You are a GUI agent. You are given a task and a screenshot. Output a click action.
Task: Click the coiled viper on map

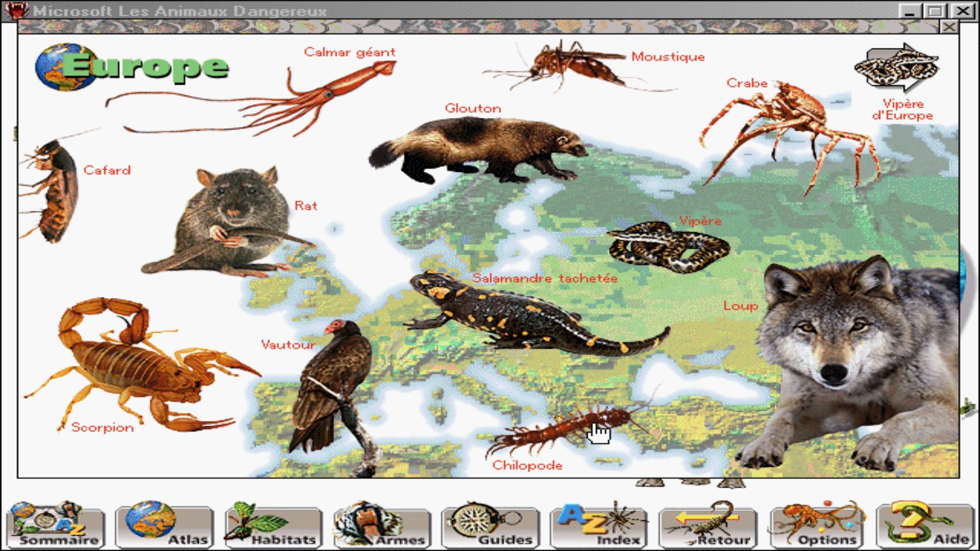(669, 247)
